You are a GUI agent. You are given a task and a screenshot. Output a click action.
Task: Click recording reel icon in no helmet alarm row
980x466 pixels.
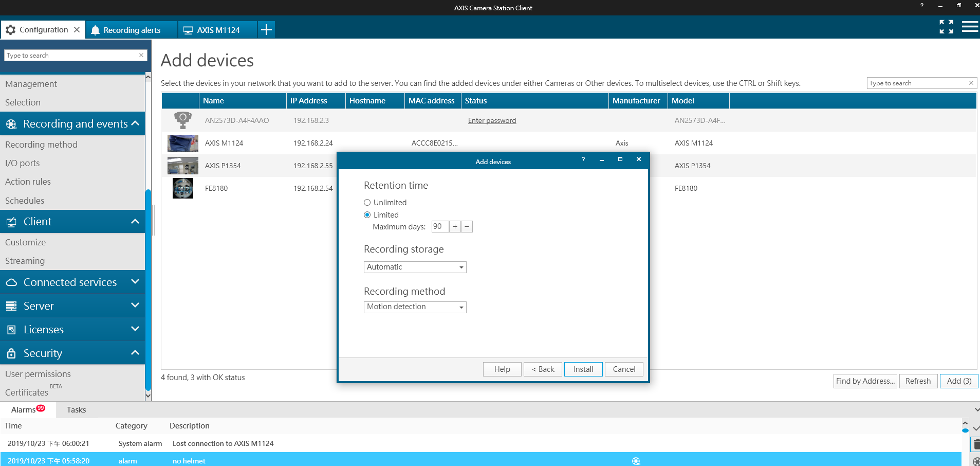point(636,461)
